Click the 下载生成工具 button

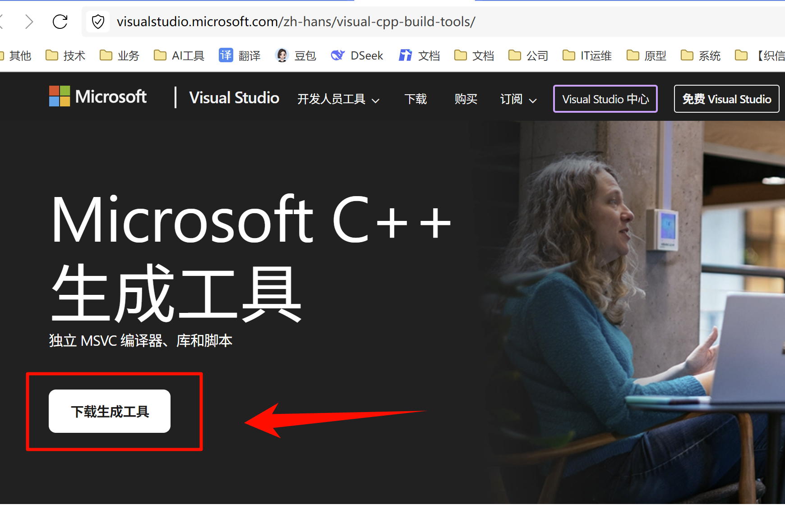(110, 411)
